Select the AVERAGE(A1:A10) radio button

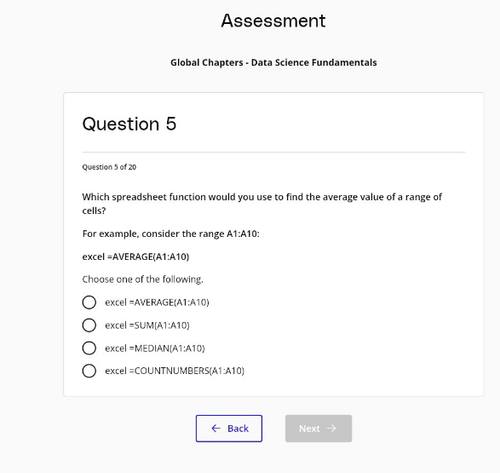click(x=89, y=302)
